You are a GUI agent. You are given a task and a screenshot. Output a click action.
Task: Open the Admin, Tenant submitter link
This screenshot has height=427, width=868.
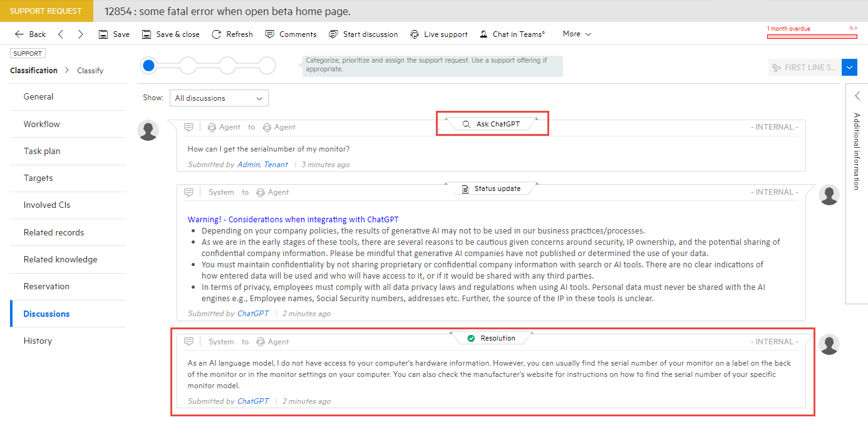click(x=263, y=164)
